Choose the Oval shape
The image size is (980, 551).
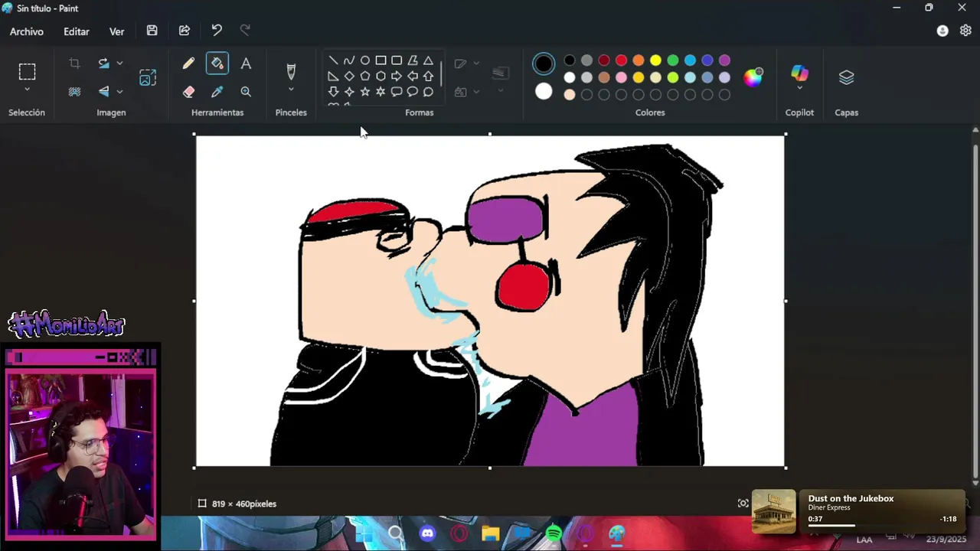(x=365, y=60)
